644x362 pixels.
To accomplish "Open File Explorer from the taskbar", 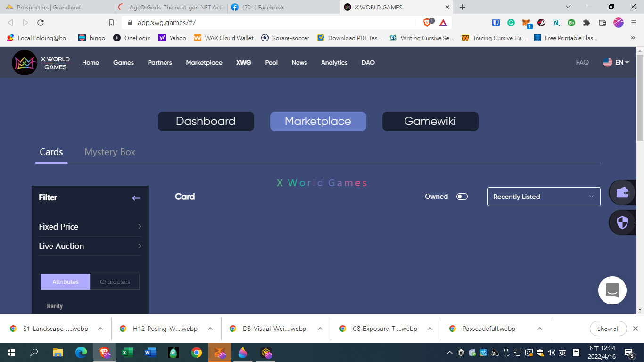I will [x=58, y=353].
